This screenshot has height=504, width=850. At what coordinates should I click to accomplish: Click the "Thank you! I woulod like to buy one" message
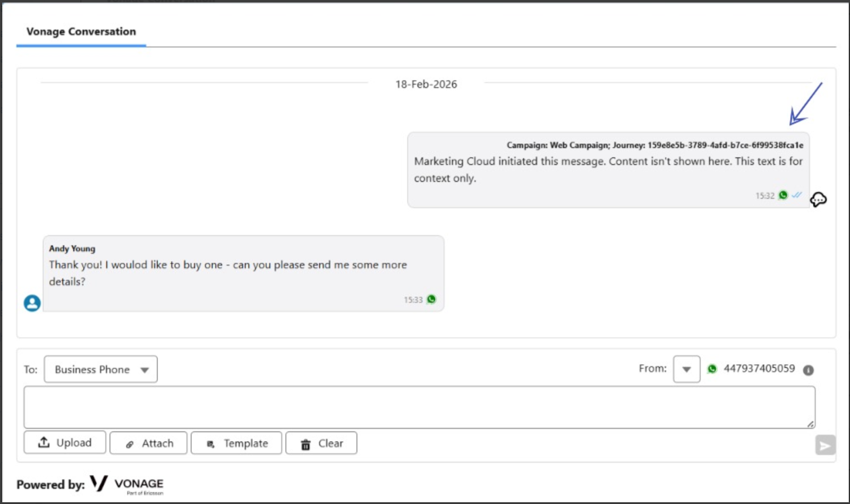[228, 273]
